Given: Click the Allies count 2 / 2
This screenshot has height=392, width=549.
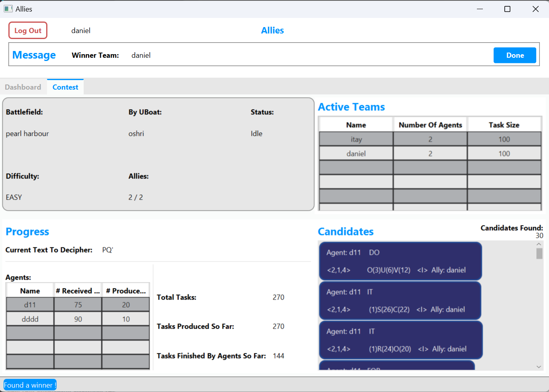Looking at the screenshot, I should click(x=135, y=198).
